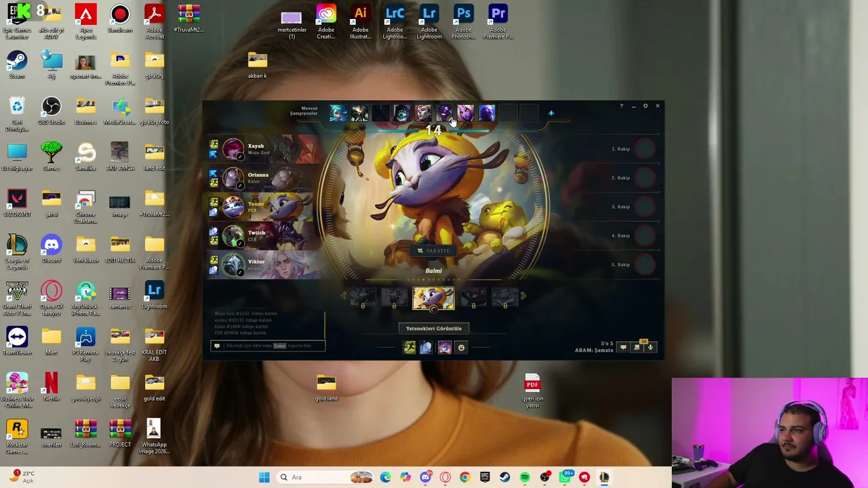Select the işyeri izin yazısı PDF file
The height and width of the screenshot is (488, 868).
532,391
